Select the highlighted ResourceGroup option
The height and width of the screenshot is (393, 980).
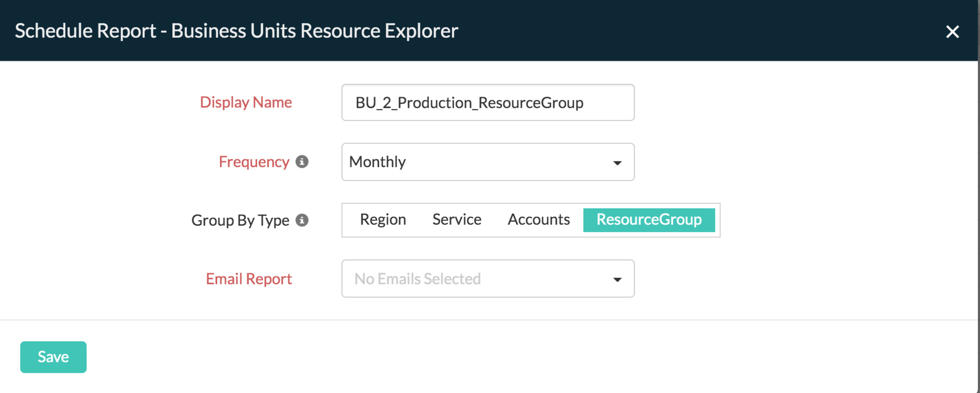649,220
